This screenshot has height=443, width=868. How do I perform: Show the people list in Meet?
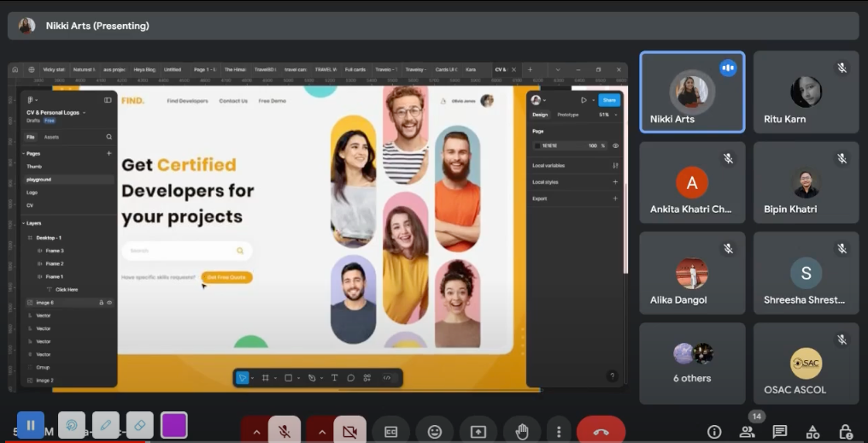pos(747,432)
